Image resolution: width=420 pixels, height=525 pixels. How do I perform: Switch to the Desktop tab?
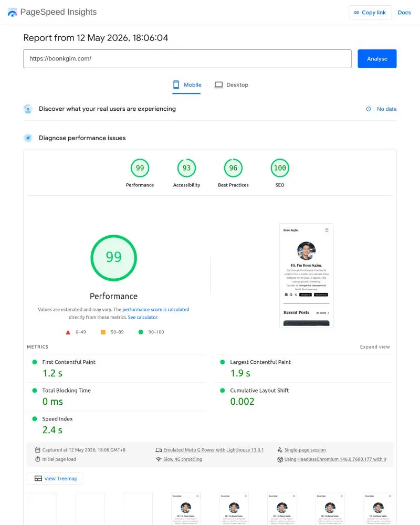232,85
